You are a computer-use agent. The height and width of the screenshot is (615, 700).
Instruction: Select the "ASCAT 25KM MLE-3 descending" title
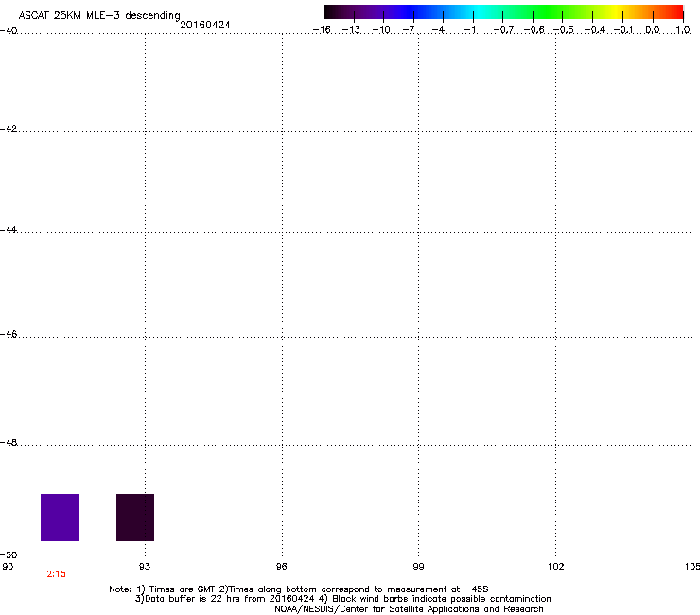click(x=99, y=15)
